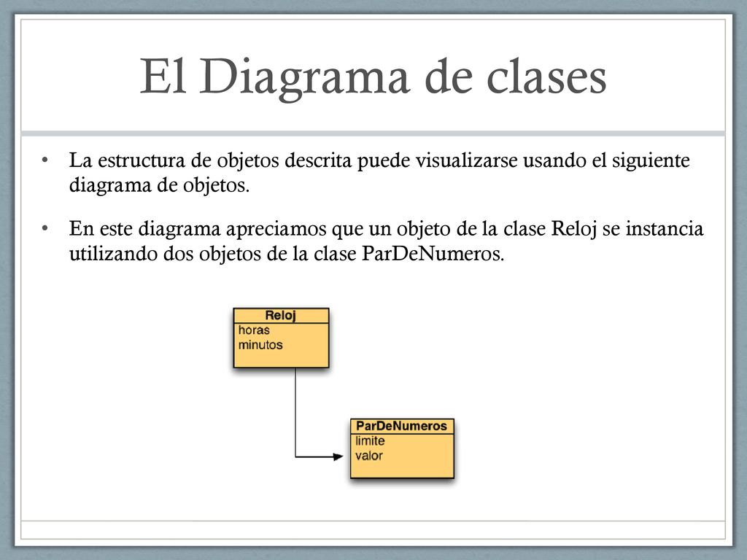Click the 'ParDeNumeros' class name header
Viewport: 747px width, 560px height.
click(402, 426)
